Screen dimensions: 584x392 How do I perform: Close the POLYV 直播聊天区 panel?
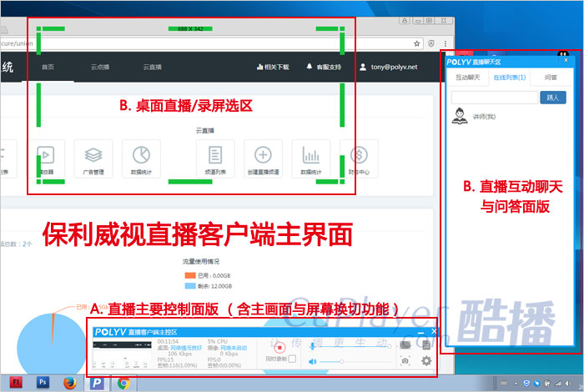566,60
